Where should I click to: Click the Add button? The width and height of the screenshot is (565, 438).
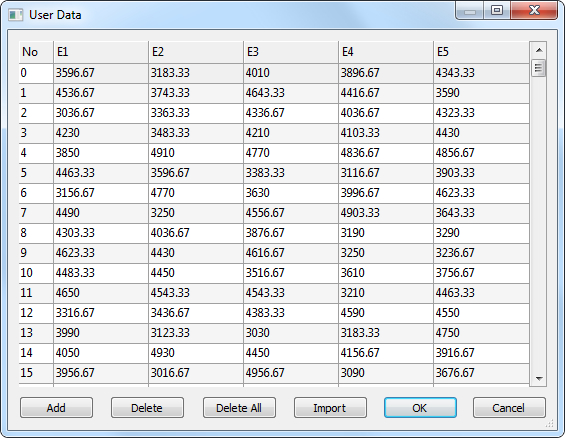(x=56, y=408)
